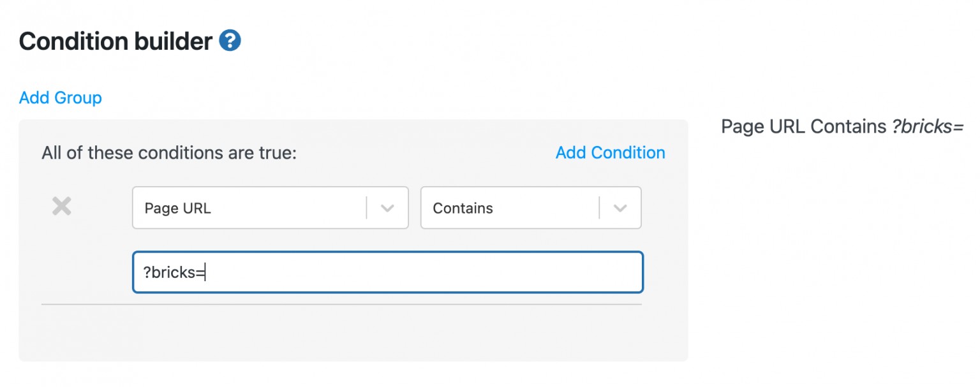Change the Contains comparison operator

point(530,207)
